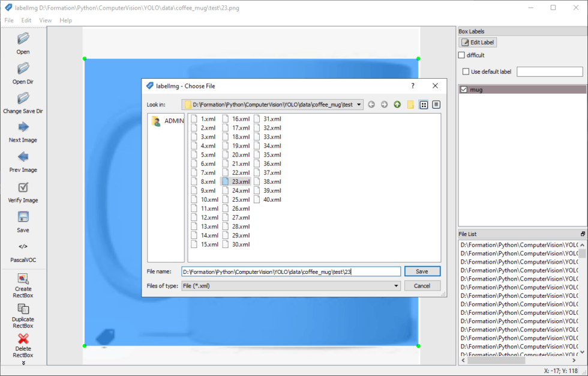Screen dimensions: 588x376
Task: Open the Edit menu
Action: (26, 20)
